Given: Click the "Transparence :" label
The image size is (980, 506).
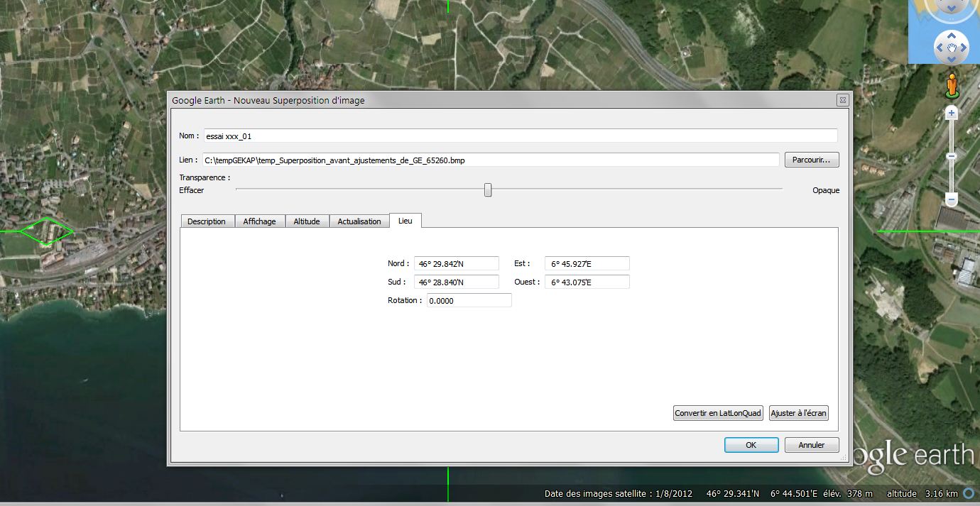Looking at the screenshot, I should 205,177.
